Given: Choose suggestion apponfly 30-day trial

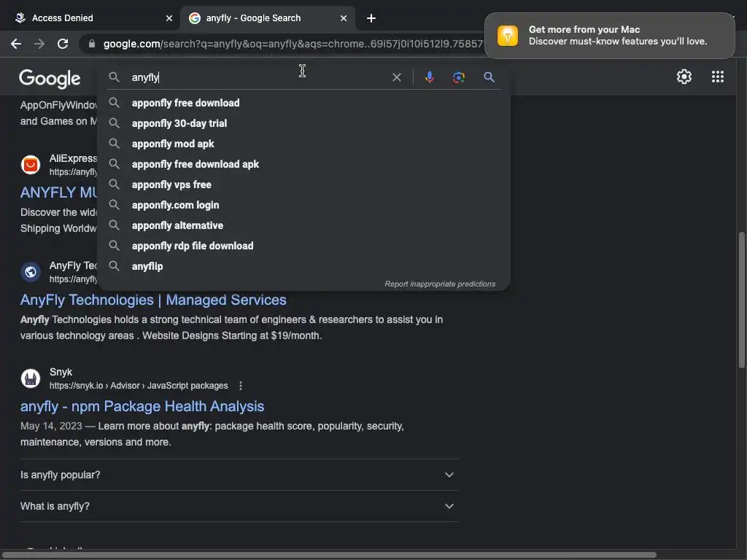Looking at the screenshot, I should pos(303,123).
